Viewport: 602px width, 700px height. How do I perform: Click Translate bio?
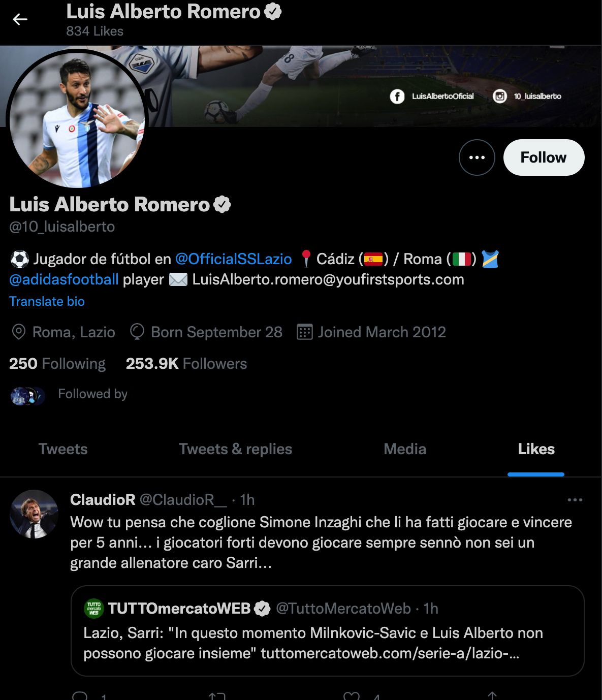pos(47,301)
